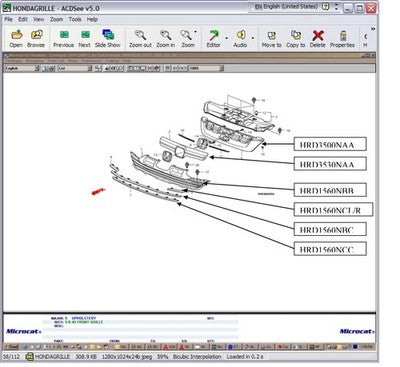Show file Properties
The width and height of the screenshot is (400, 367).
tap(342, 38)
